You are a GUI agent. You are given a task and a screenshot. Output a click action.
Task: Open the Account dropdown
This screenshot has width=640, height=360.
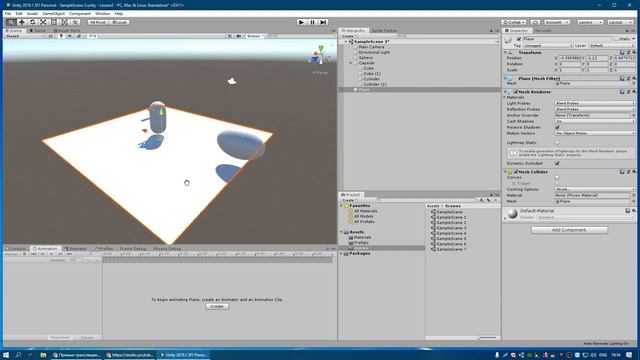(557, 22)
